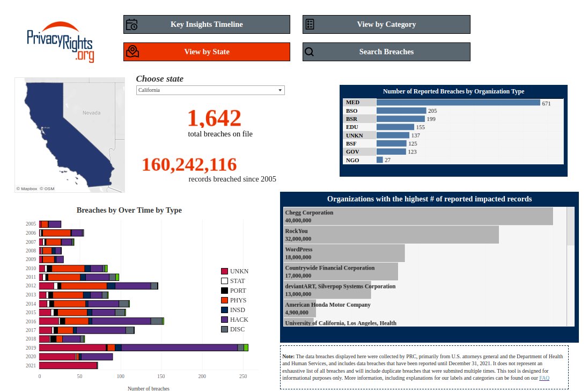Open the Choose state California dropdown
Viewport: 588px width, 391px height.
210,90
